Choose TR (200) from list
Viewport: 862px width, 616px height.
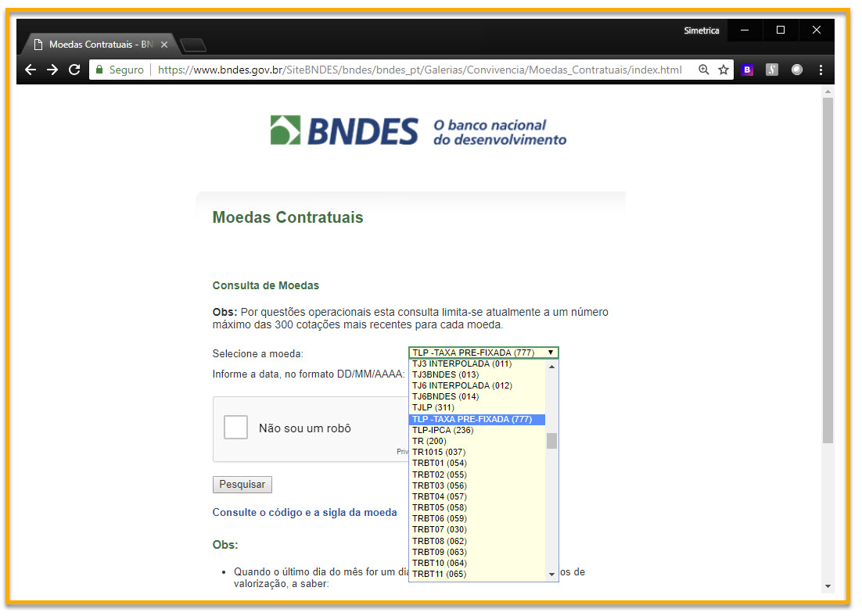click(x=477, y=441)
